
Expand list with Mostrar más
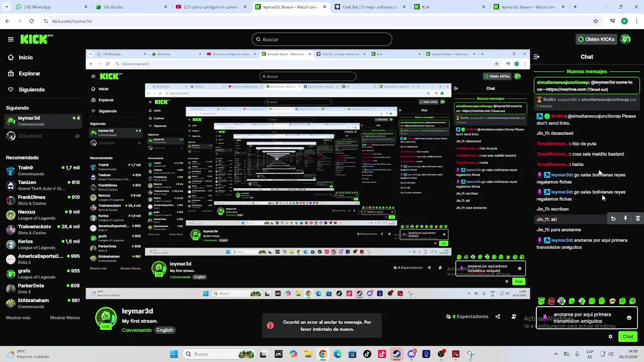pos(18,318)
